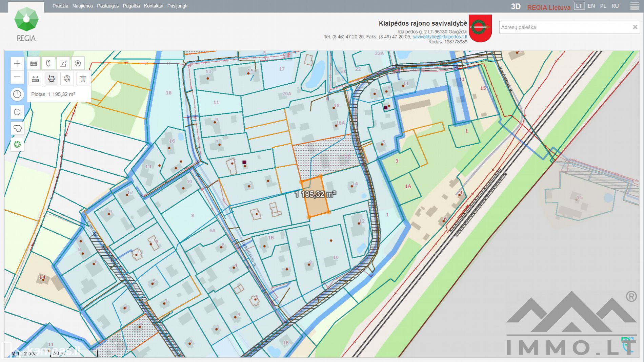Zoom in on the map

[x=17, y=63]
